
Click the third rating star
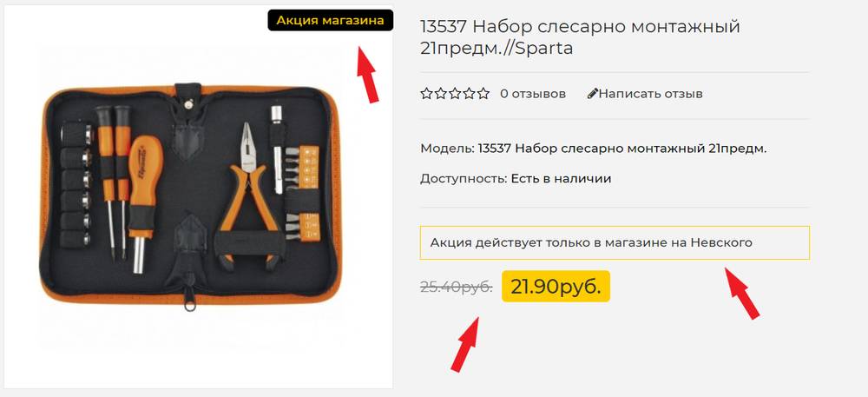tap(455, 94)
